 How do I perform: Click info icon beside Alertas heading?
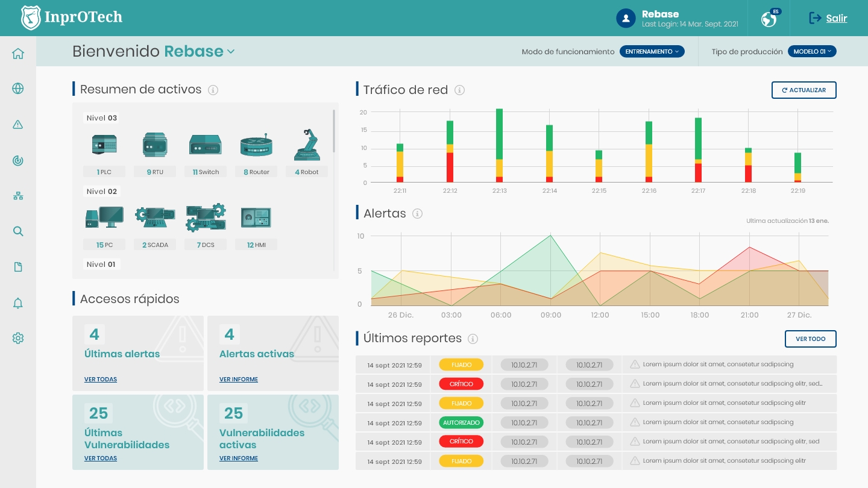point(417,213)
